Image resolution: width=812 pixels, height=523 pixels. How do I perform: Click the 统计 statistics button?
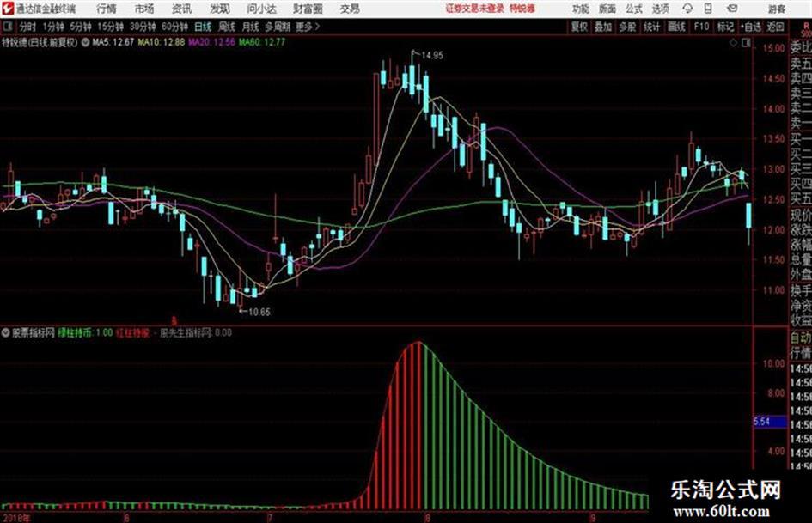pos(652,27)
